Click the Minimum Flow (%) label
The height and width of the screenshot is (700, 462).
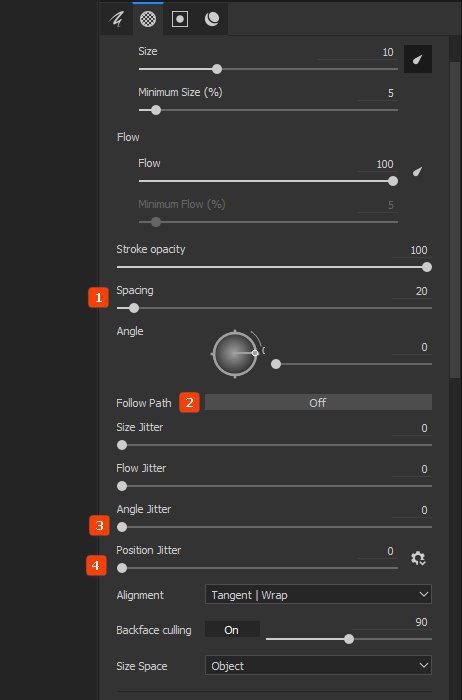(x=182, y=204)
